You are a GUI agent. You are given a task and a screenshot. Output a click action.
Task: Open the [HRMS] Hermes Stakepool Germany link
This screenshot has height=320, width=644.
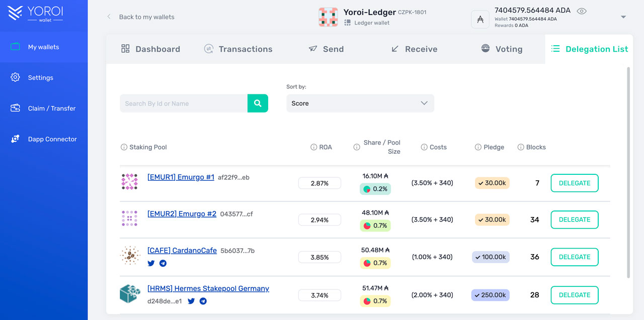[208, 288]
